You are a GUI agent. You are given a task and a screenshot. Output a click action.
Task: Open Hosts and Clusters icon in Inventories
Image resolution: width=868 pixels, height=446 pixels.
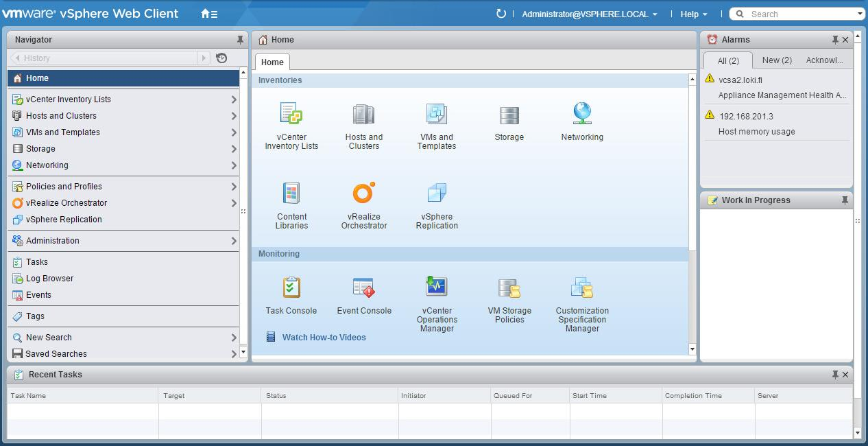[x=364, y=114]
